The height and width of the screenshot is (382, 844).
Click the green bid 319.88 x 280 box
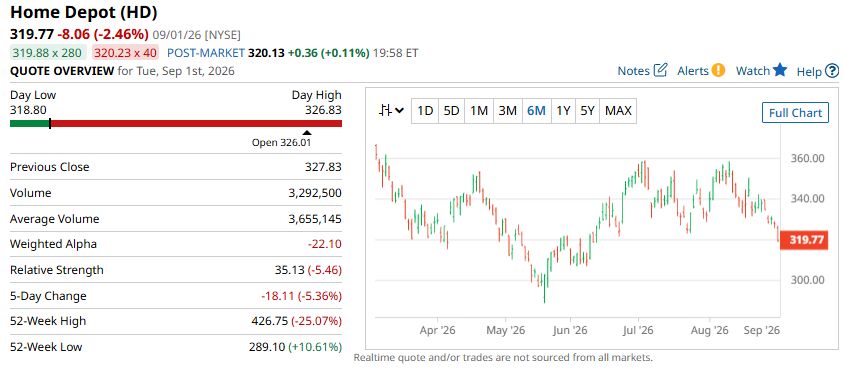tap(48, 53)
